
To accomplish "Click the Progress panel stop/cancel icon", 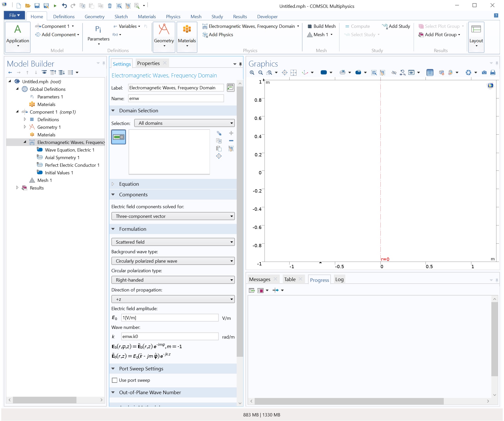I will [260, 290].
